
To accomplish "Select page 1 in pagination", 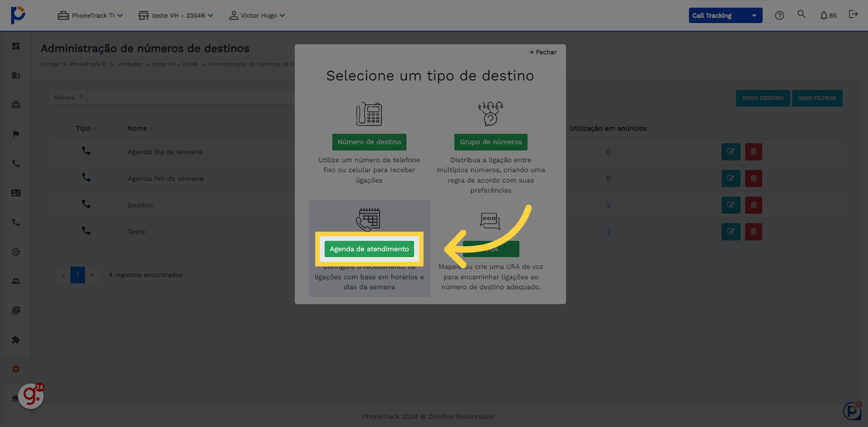I will coord(78,275).
